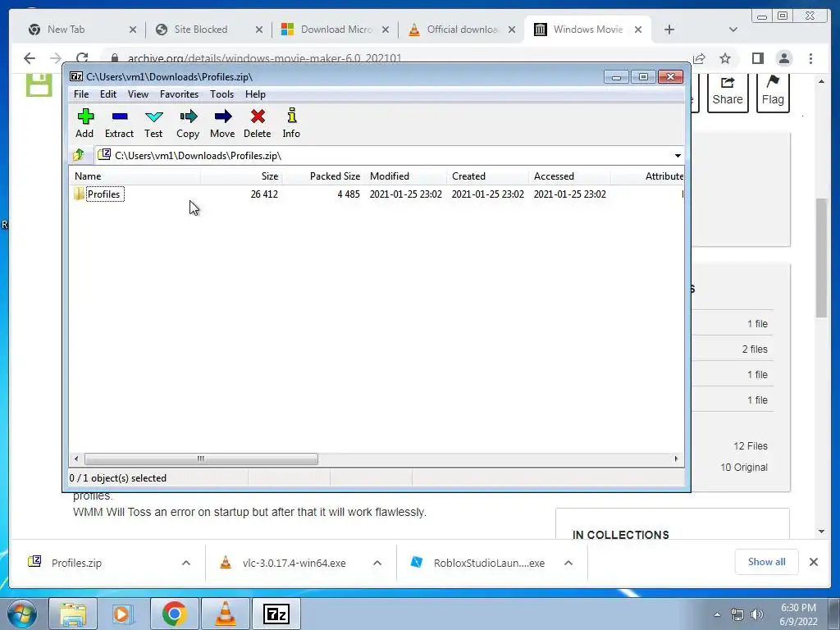The height and width of the screenshot is (630, 840).
Task: Sort by the Name column header
Action: coord(135,176)
